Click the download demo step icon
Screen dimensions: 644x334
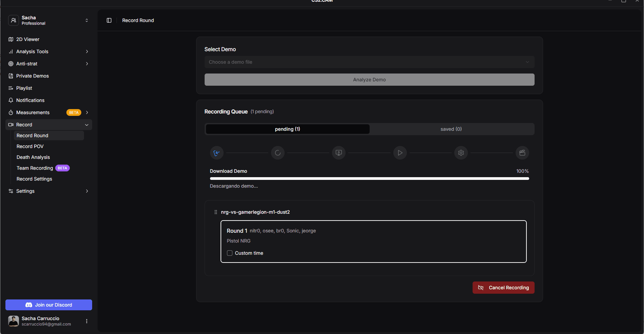216,153
